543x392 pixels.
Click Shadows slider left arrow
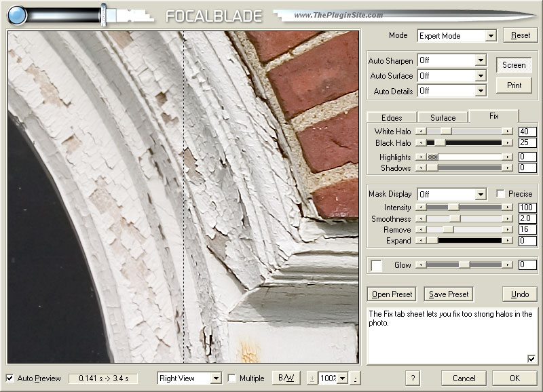coord(421,168)
